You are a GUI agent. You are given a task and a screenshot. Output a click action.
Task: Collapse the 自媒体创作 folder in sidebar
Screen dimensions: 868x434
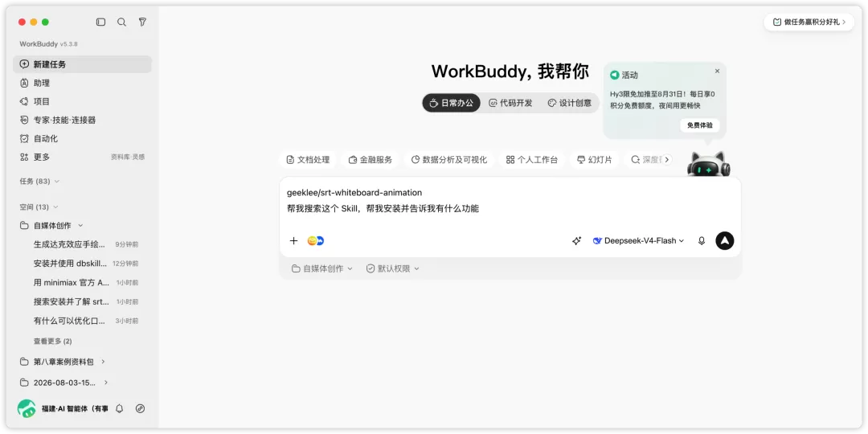[80, 226]
